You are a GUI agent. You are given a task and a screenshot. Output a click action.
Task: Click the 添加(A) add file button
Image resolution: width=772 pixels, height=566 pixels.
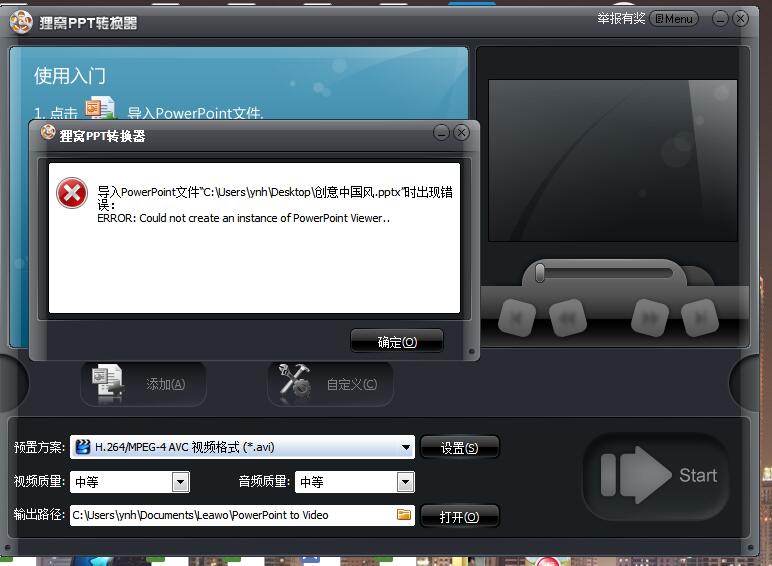click(x=143, y=384)
